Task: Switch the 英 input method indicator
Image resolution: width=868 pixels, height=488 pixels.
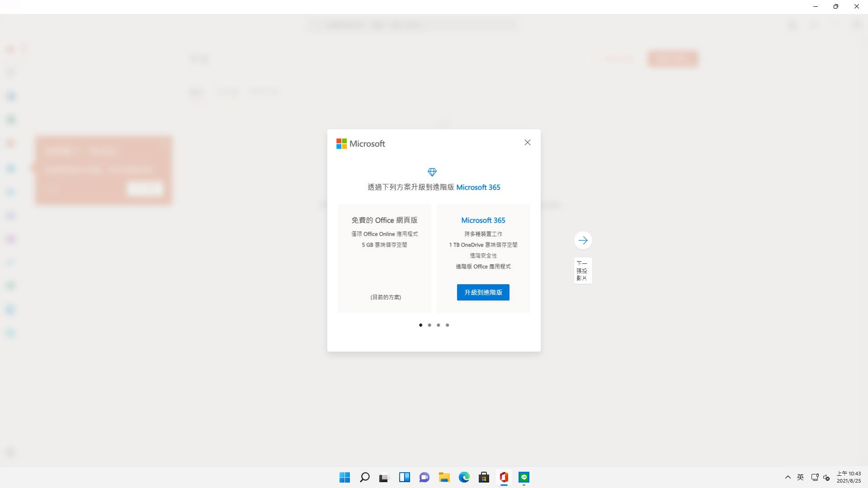Action: coord(800,477)
